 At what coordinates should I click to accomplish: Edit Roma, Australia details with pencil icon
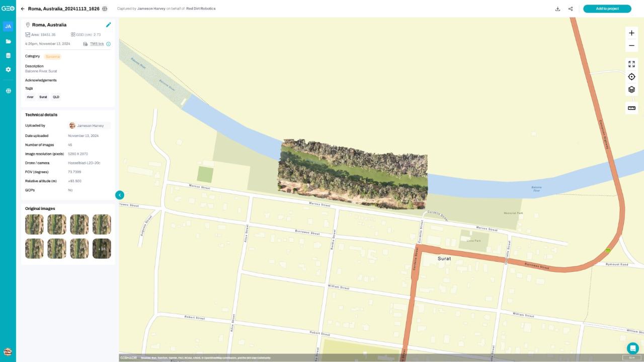tap(108, 25)
